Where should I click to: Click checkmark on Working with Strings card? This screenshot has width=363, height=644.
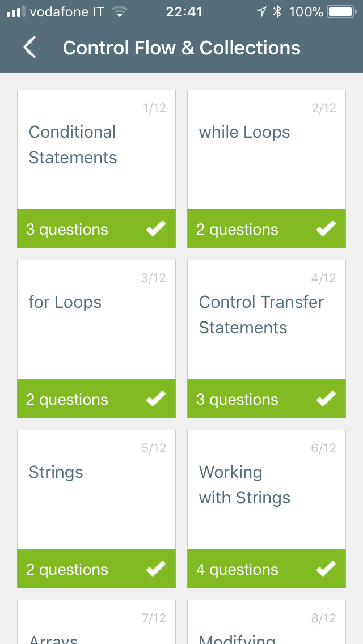coord(326,569)
